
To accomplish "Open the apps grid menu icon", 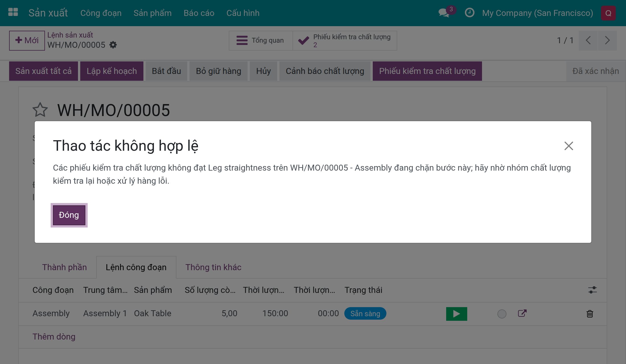I will (13, 12).
